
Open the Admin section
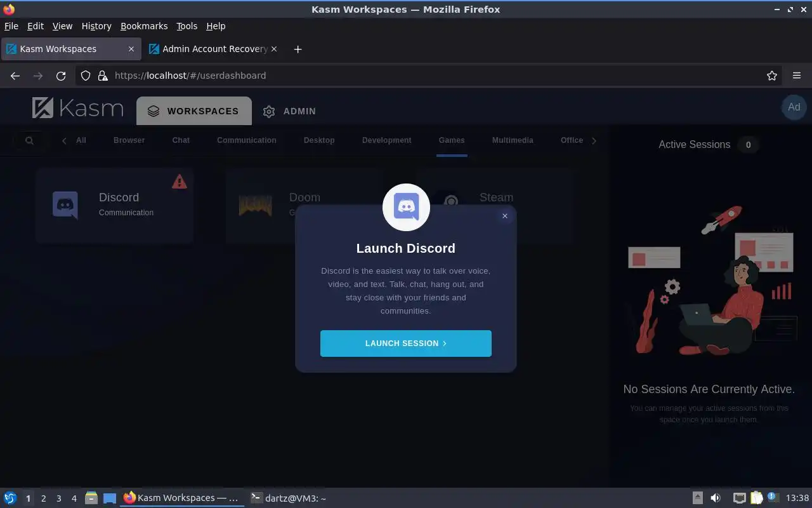tap(289, 111)
